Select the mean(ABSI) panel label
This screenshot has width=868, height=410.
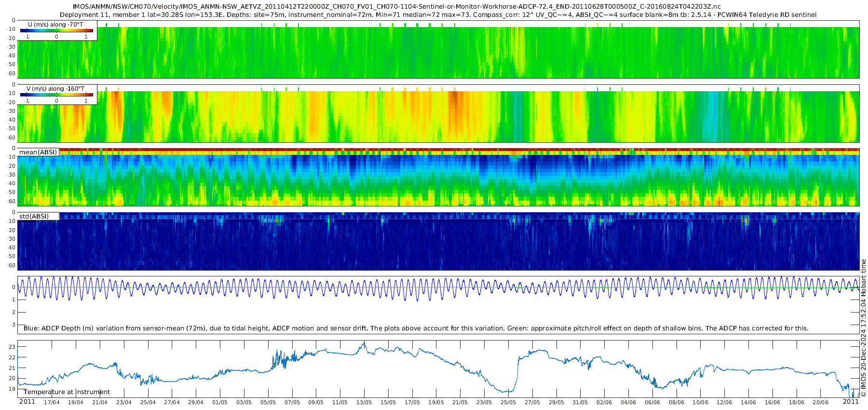[x=38, y=152]
